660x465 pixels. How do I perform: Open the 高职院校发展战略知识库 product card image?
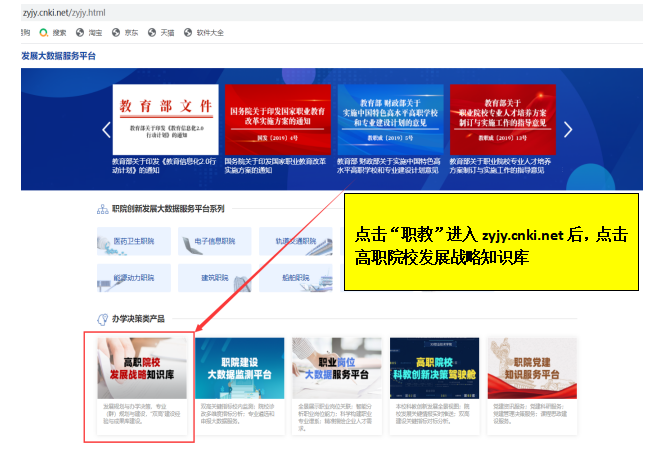pos(142,368)
